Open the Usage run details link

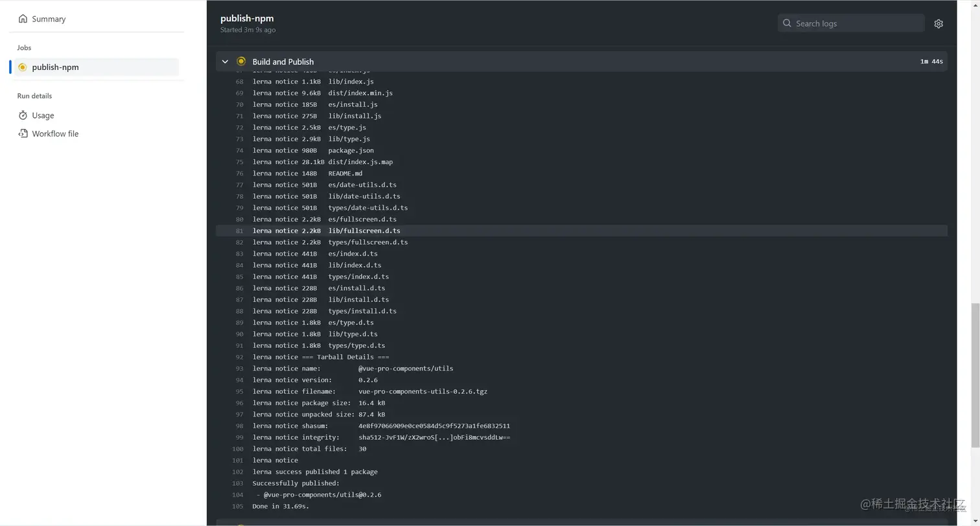point(43,115)
